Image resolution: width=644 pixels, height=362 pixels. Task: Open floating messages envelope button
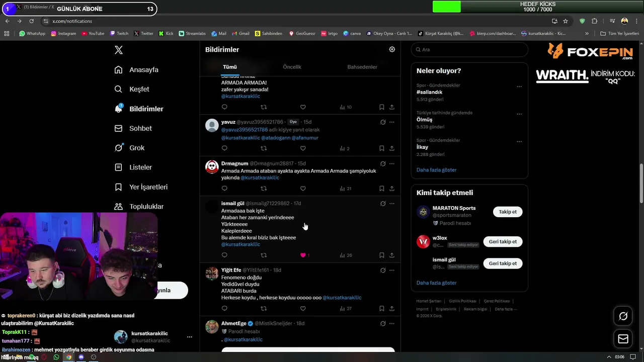point(623,339)
